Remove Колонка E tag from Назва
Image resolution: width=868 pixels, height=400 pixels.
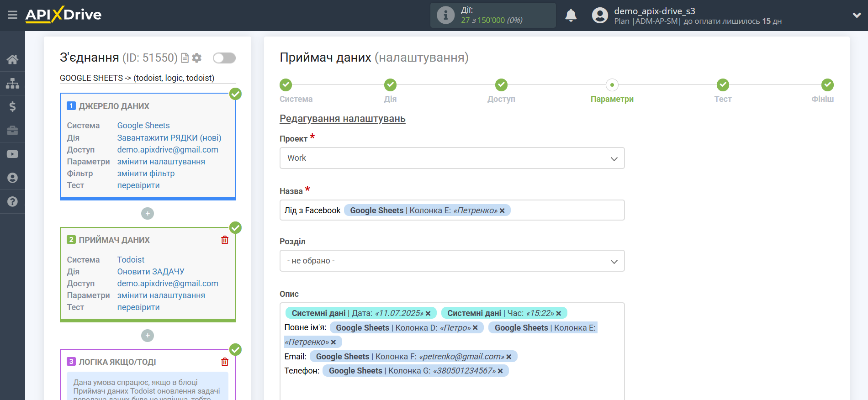point(502,211)
